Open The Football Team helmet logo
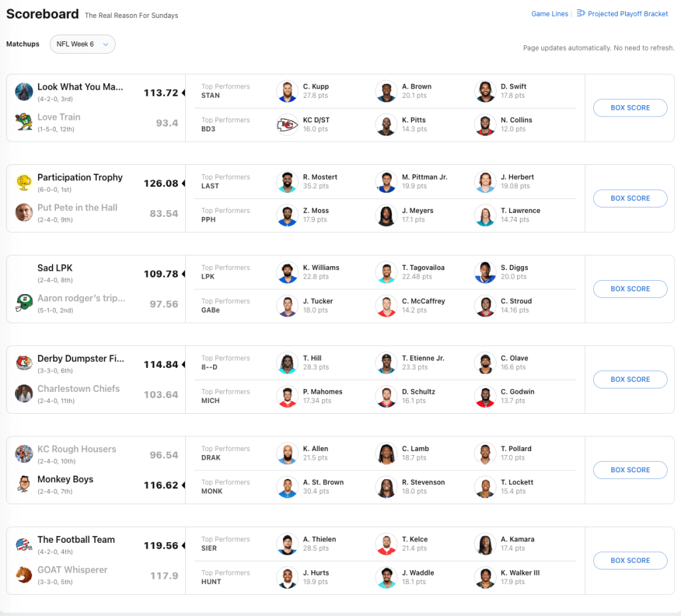Viewport: 681px width, 616px height. point(24,544)
